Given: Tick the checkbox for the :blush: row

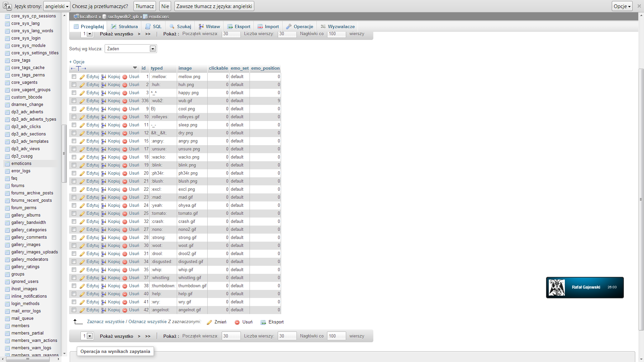Looking at the screenshot, I should point(74,181).
